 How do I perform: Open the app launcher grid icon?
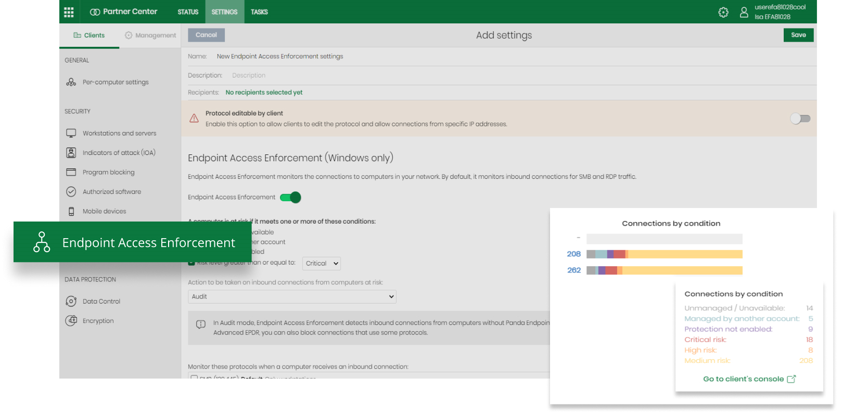(69, 12)
